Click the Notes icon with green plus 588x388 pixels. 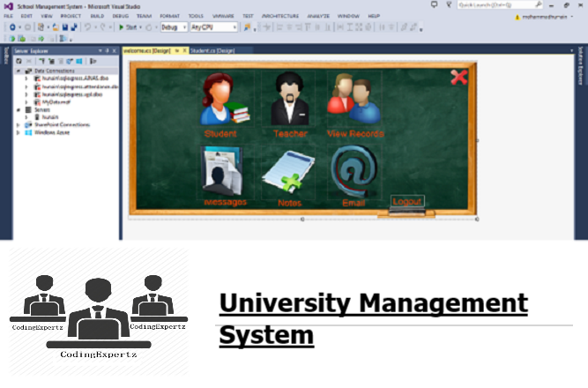pyautogui.click(x=288, y=171)
